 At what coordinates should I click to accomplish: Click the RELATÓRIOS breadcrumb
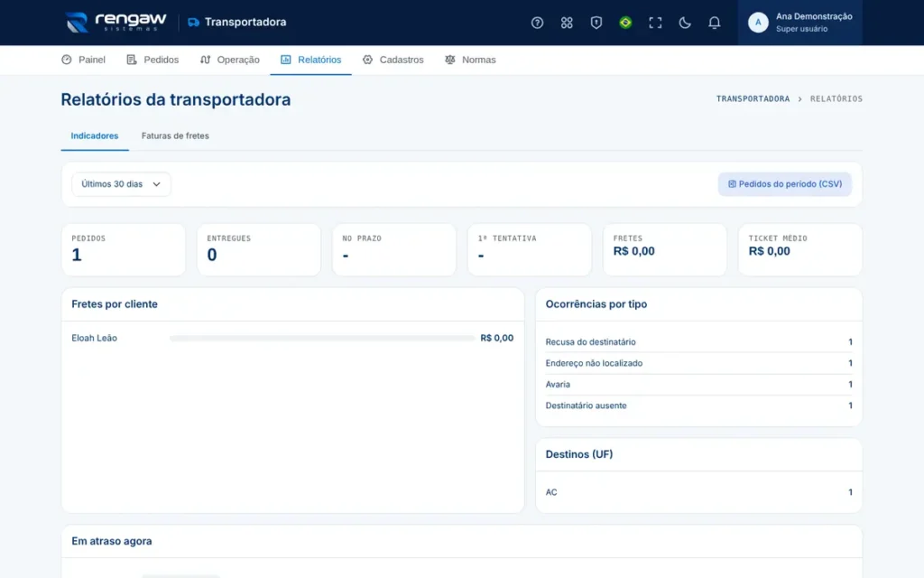836,99
